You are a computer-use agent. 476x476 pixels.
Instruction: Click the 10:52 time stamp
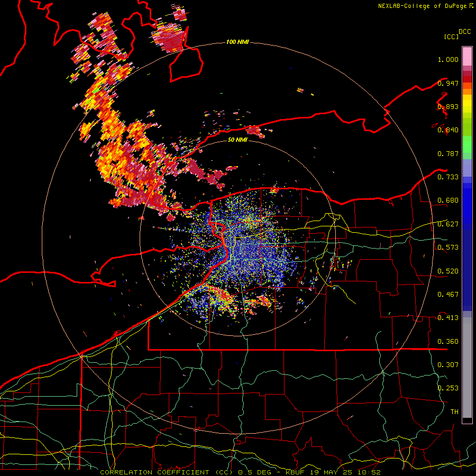(x=369, y=472)
